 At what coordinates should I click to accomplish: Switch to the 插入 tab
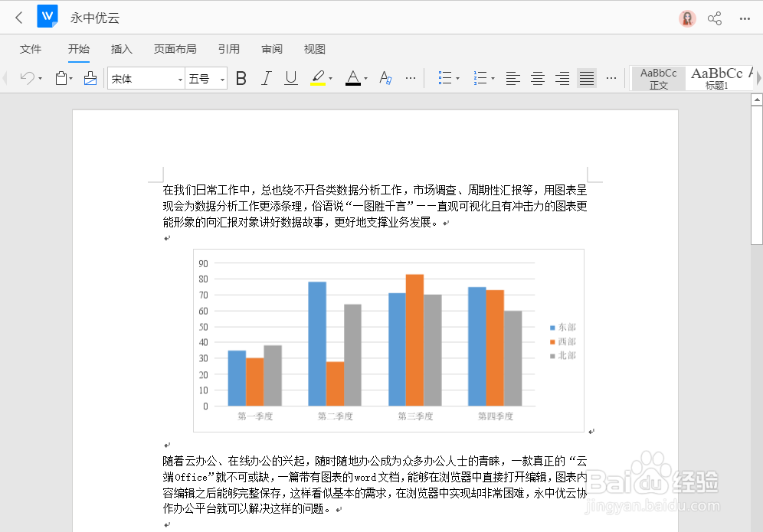pyautogui.click(x=122, y=49)
